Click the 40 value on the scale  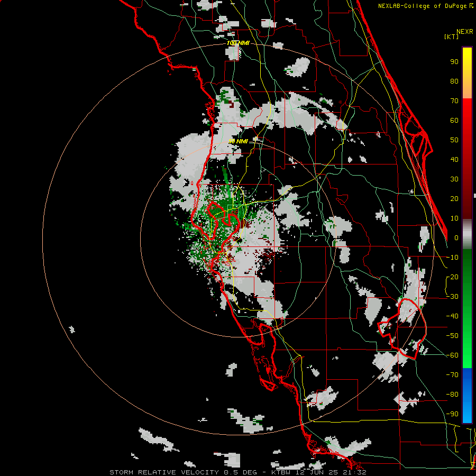click(454, 160)
